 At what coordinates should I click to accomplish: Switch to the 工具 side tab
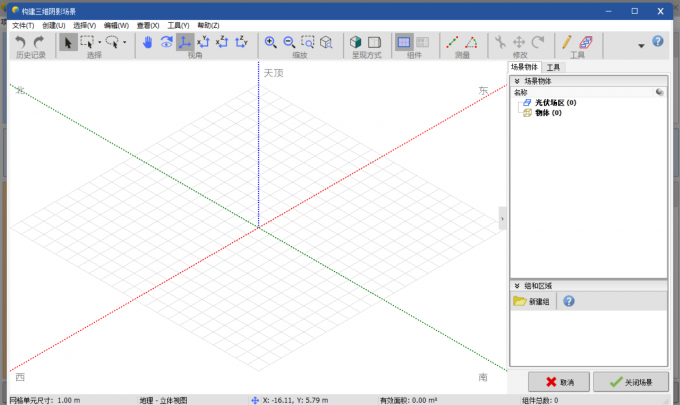pyautogui.click(x=553, y=67)
